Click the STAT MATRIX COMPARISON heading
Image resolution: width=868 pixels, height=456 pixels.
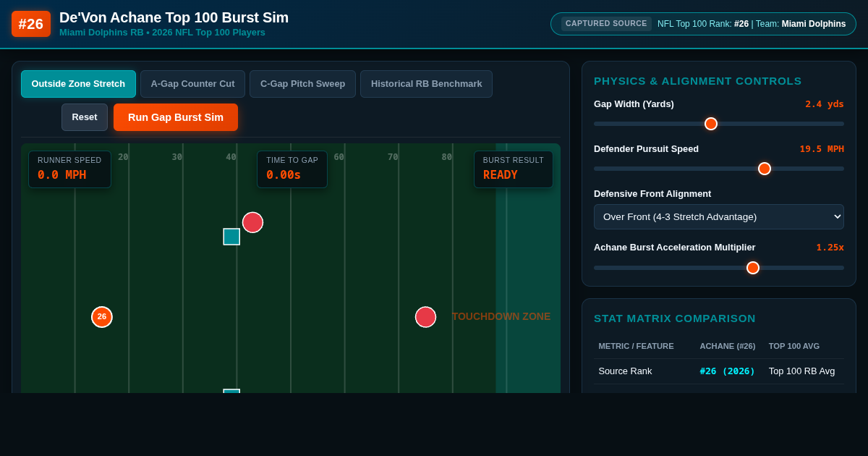click(675, 318)
